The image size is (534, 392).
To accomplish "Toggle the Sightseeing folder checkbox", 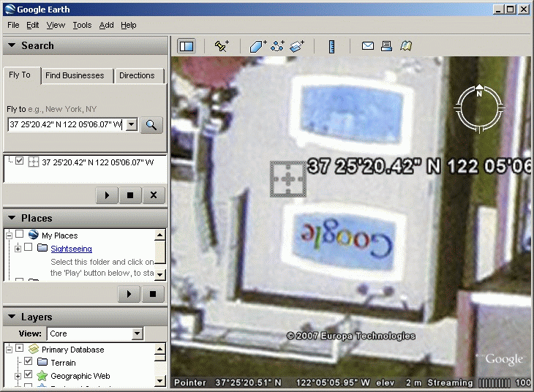I will point(29,249).
